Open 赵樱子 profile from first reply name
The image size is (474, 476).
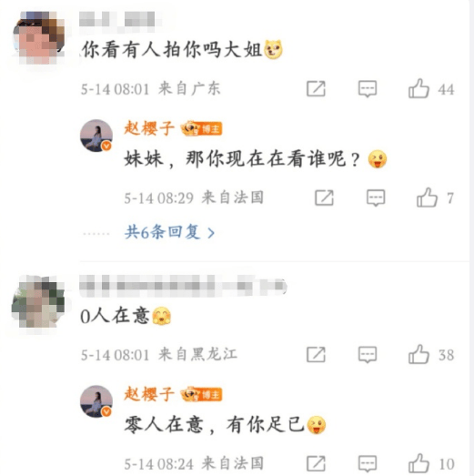click(x=149, y=128)
